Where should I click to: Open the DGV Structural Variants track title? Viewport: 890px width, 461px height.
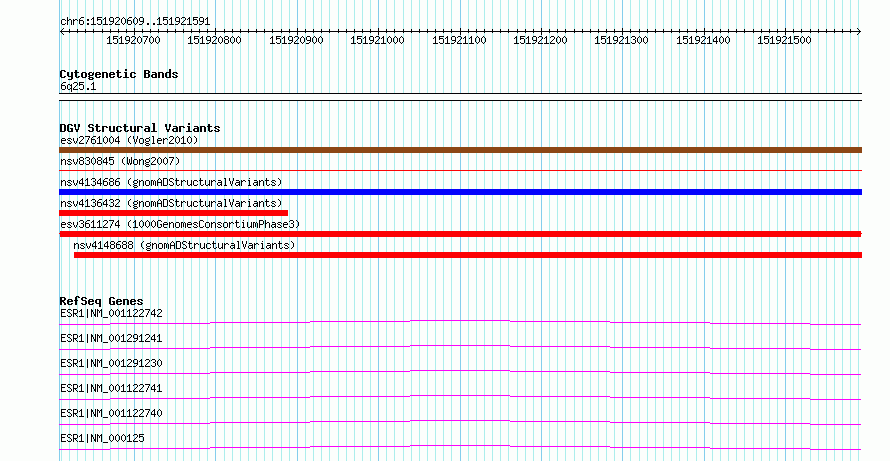coord(140,128)
